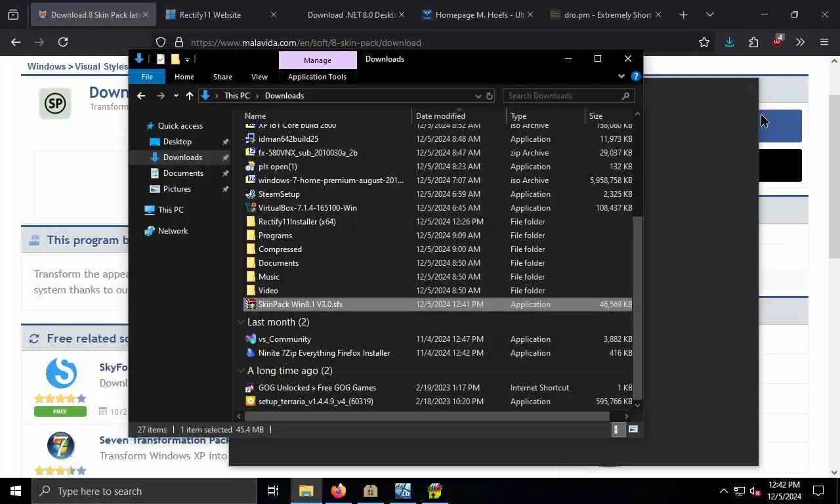
Task: Select the Manage contextual tab
Action: (x=318, y=60)
